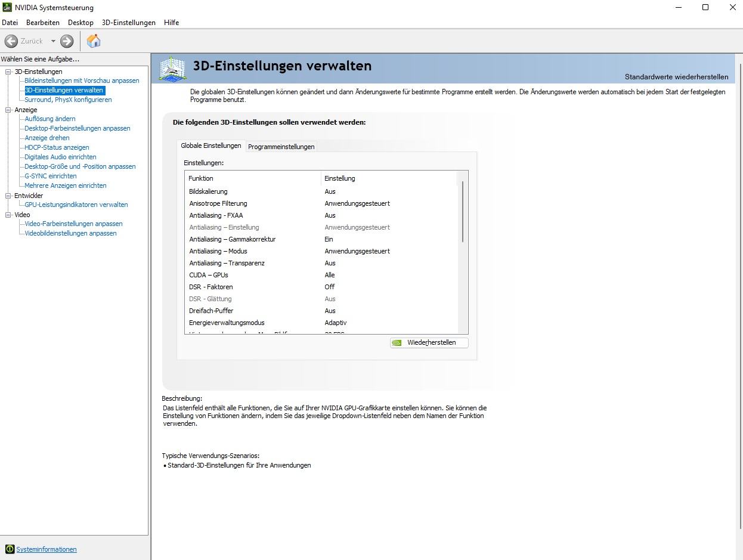743x560 pixels.
Task: Collapse the Video tree node
Action: (x=8, y=215)
